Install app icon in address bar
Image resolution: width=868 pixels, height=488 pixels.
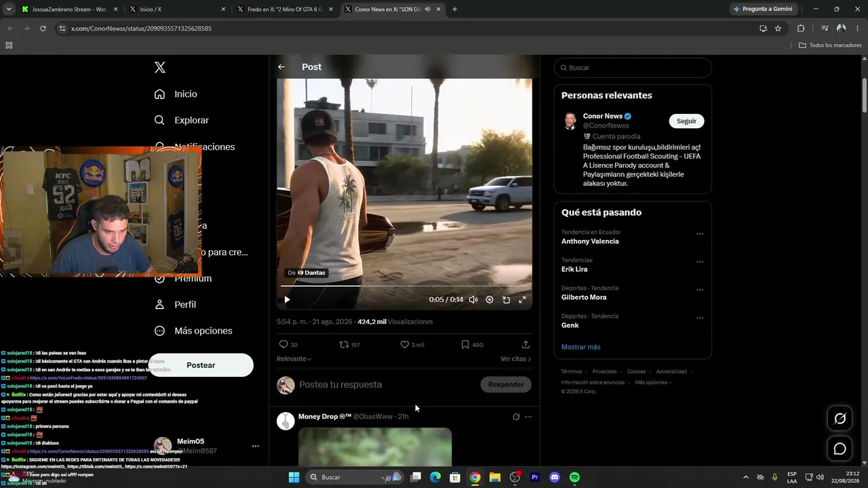pyautogui.click(x=763, y=28)
